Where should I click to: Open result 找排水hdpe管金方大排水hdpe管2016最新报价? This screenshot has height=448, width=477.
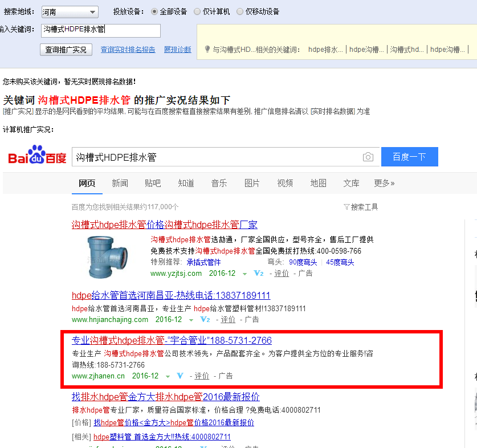166,397
